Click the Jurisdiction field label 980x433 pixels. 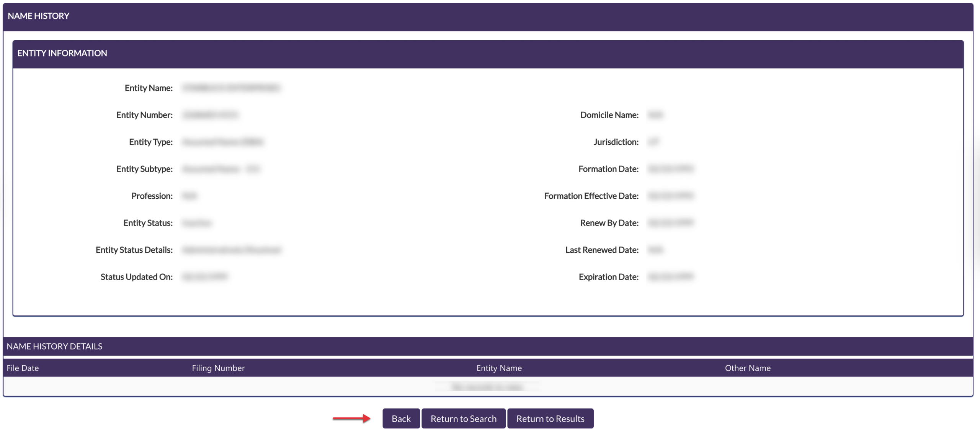[x=616, y=142]
